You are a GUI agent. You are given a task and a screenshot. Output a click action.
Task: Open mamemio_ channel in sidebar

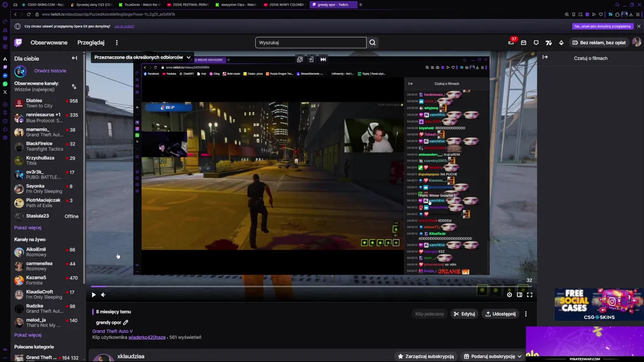coord(46,132)
